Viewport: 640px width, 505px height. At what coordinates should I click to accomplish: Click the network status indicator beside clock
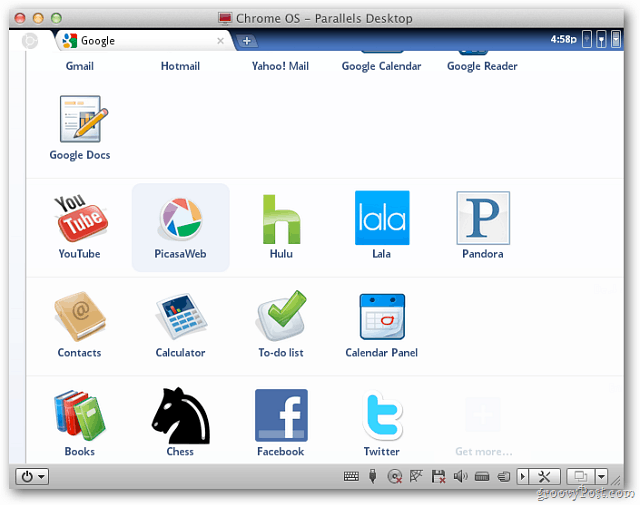pos(587,40)
